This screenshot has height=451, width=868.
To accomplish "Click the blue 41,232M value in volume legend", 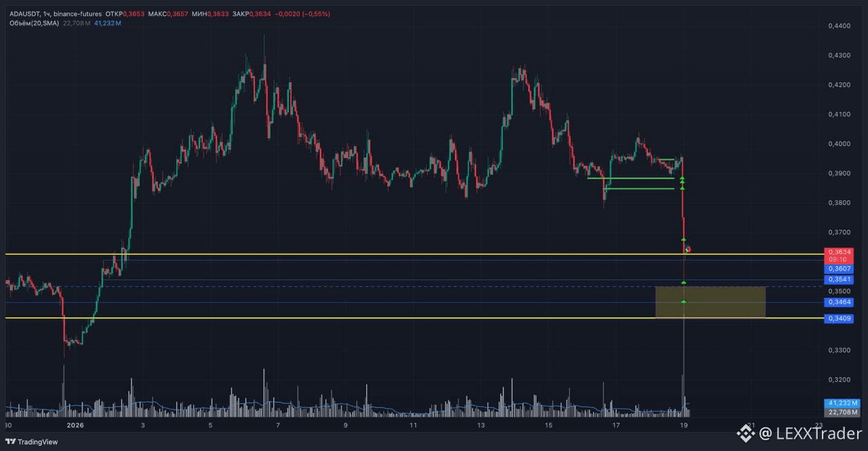I will 107,23.
